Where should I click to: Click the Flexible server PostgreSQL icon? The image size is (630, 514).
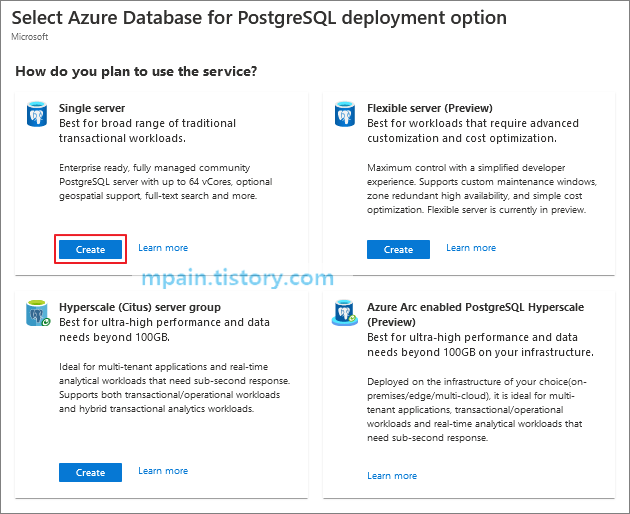click(345, 114)
